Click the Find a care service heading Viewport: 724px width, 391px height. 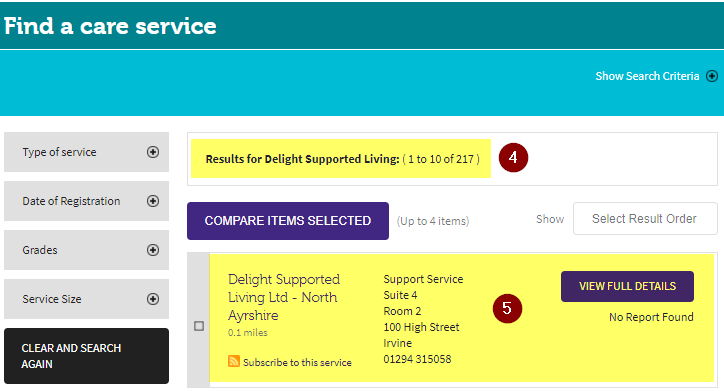coord(110,26)
